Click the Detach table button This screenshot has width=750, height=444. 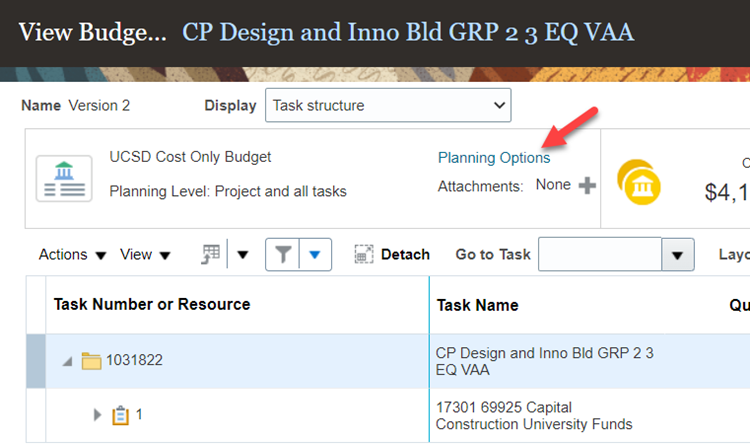[392, 255]
